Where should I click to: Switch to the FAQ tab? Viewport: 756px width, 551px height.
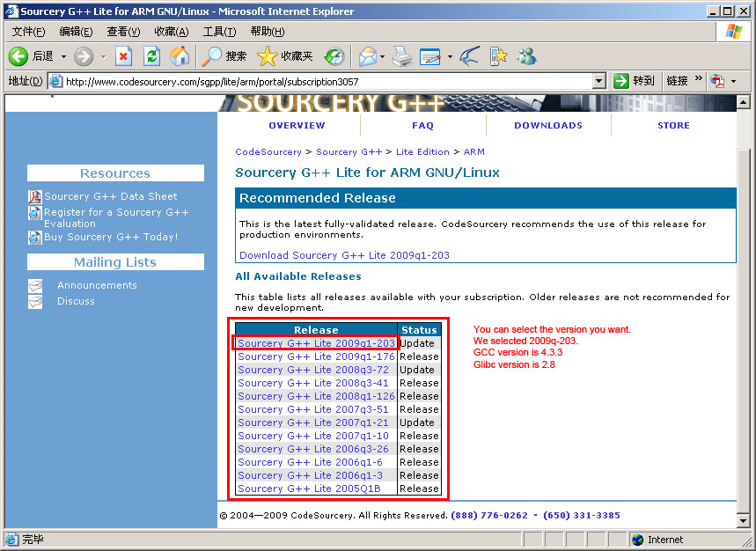(422, 126)
